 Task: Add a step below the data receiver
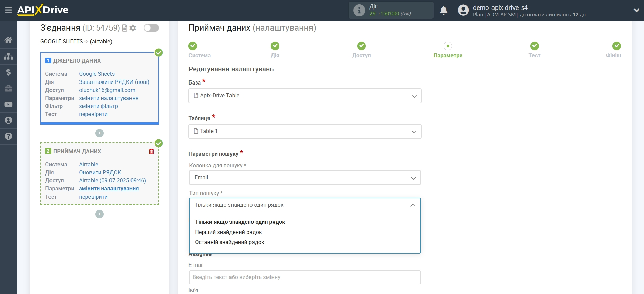pyautogui.click(x=99, y=214)
